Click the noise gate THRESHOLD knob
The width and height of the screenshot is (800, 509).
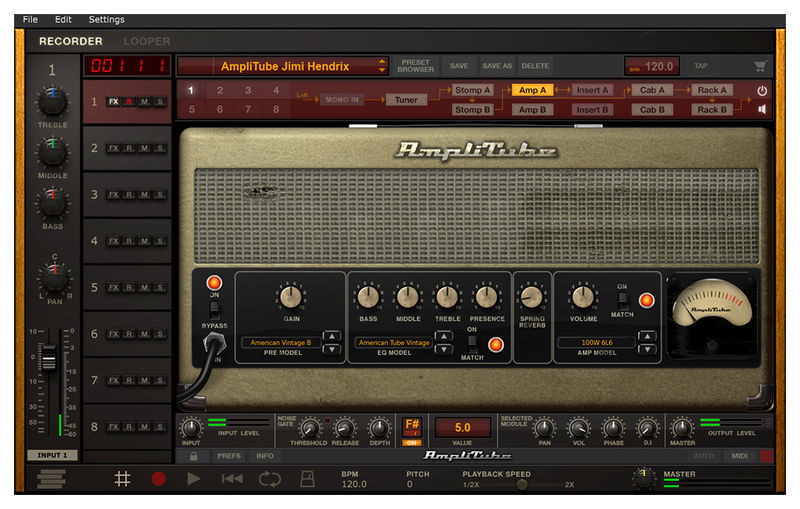pos(309,428)
